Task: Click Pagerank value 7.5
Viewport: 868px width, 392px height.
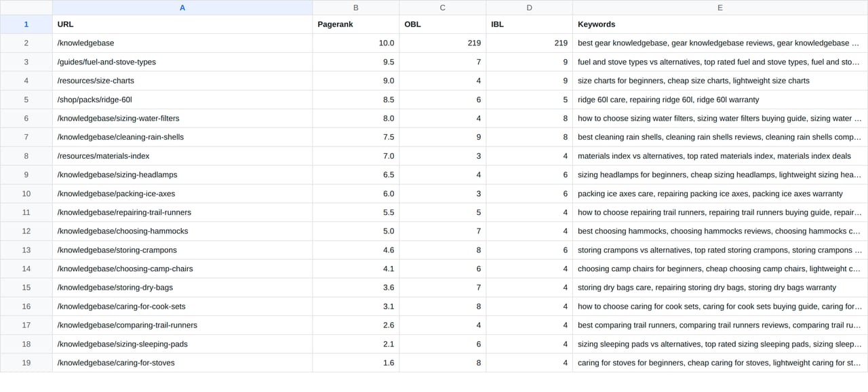Action: coord(356,137)
